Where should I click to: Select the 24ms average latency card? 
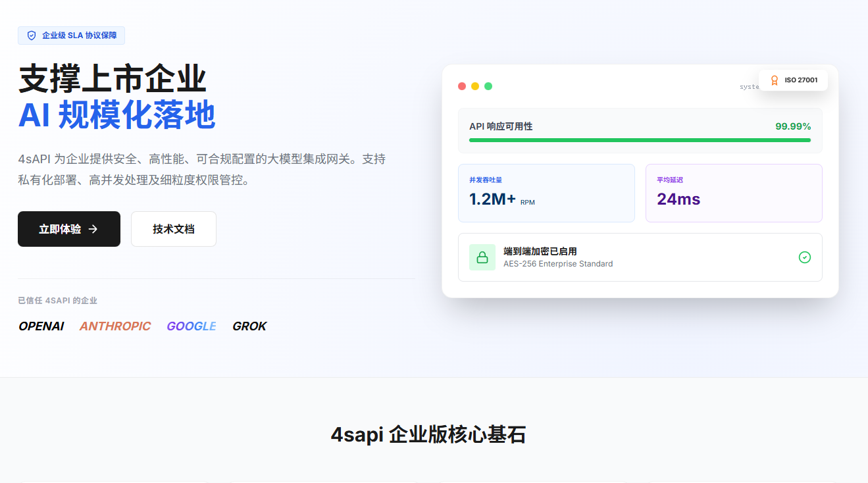tap(734, 193)
